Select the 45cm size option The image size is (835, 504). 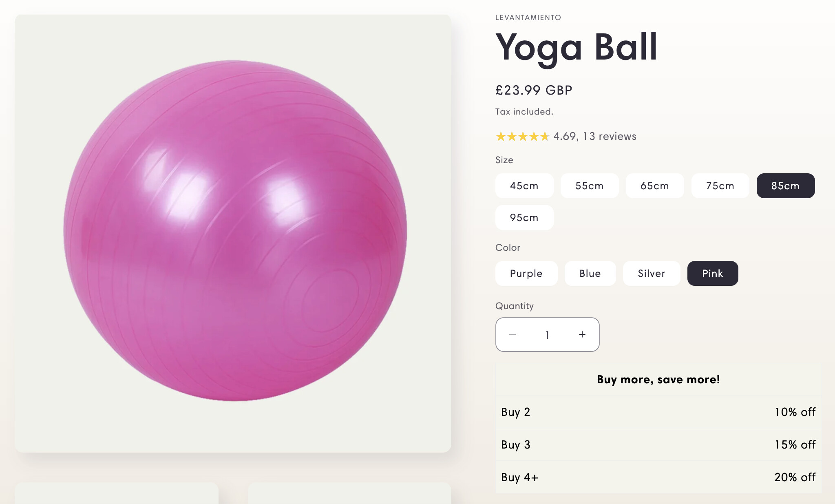[524, 186]
